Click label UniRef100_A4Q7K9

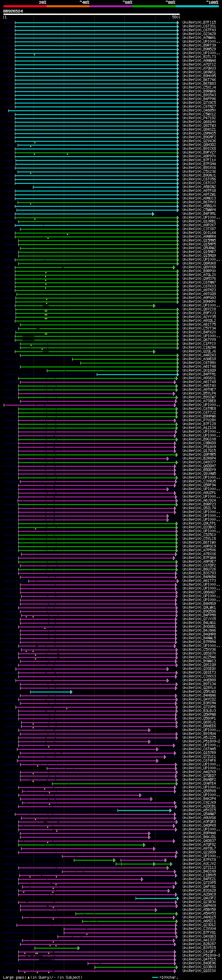[199, 772]
